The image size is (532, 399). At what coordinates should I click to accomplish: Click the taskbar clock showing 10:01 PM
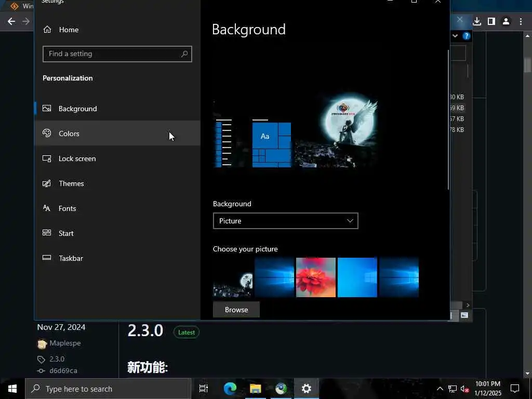487,389
